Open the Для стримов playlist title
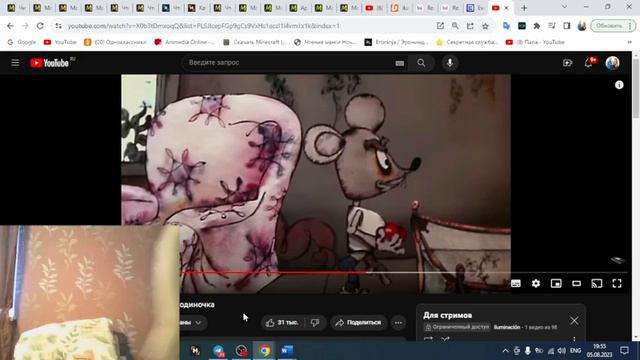The width and height of the screenshot is (640, 360). 448,315
